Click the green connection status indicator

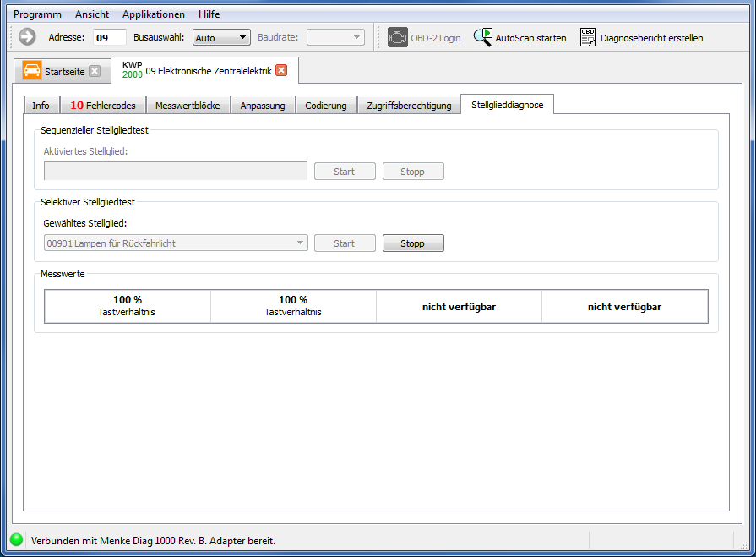pos(16,539)
